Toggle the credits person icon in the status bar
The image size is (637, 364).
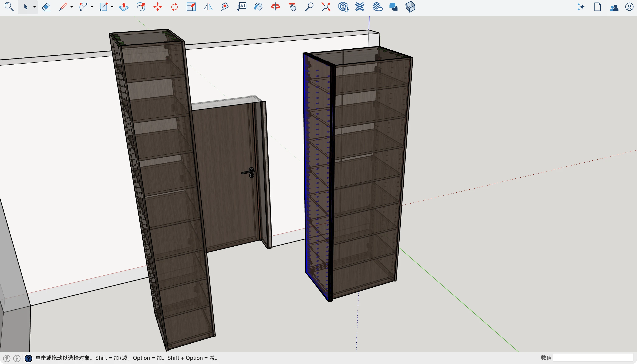pos(17,358)
